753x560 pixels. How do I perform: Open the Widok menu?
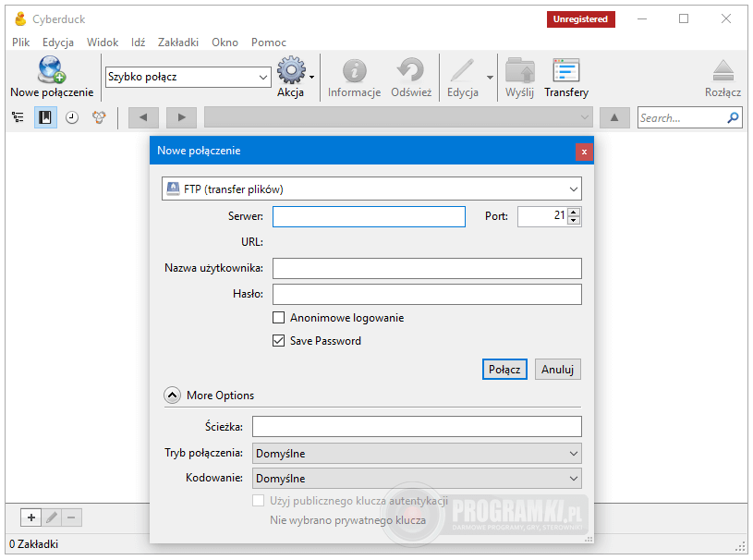[103, 43]
